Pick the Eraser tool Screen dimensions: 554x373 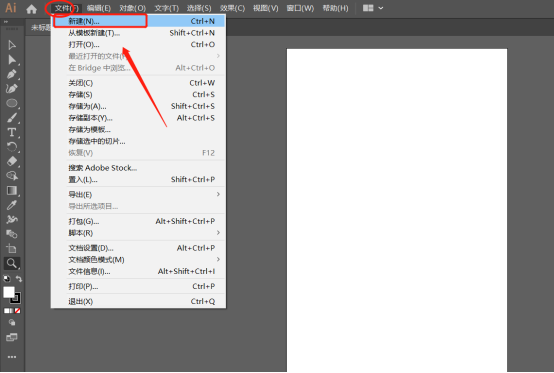(x=12, y=161)
